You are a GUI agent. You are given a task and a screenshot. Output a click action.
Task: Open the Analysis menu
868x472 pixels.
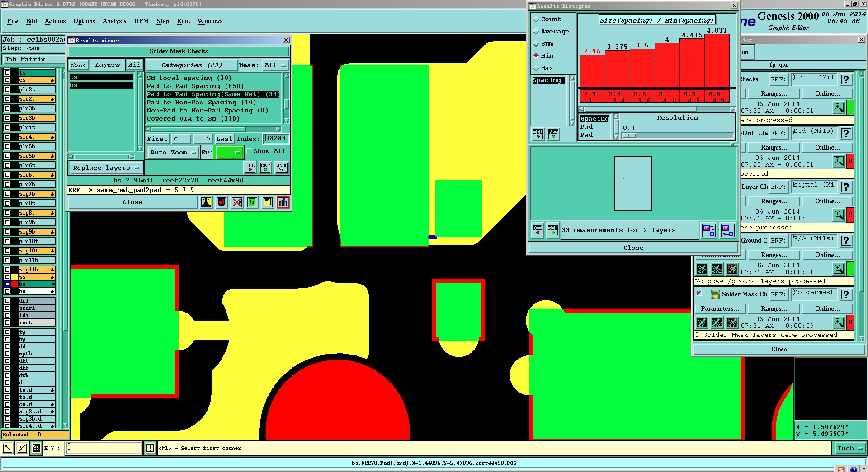[114, 21]
